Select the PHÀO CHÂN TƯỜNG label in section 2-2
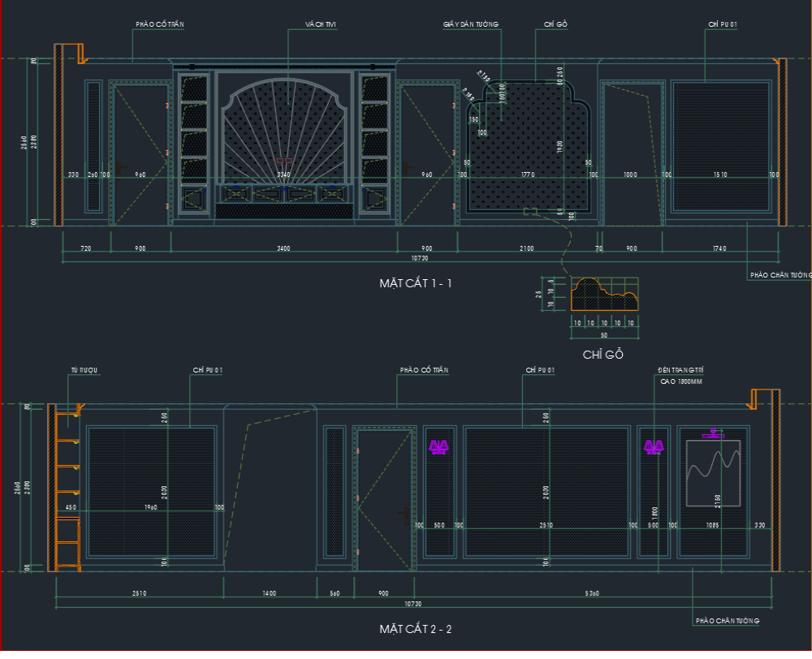Viewport: 812px width, 659px height. point(728,621)
